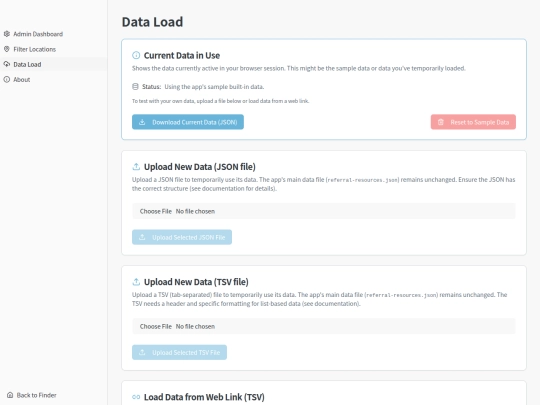Click link icon beside Load Data from Web Link
This screenshot has width=540, height=405.
[136, 397]
